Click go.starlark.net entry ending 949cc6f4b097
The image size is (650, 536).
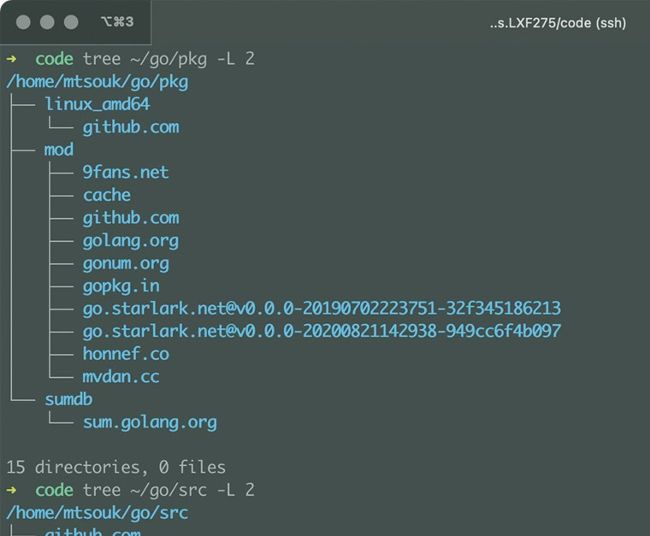[x=322, y=331]
